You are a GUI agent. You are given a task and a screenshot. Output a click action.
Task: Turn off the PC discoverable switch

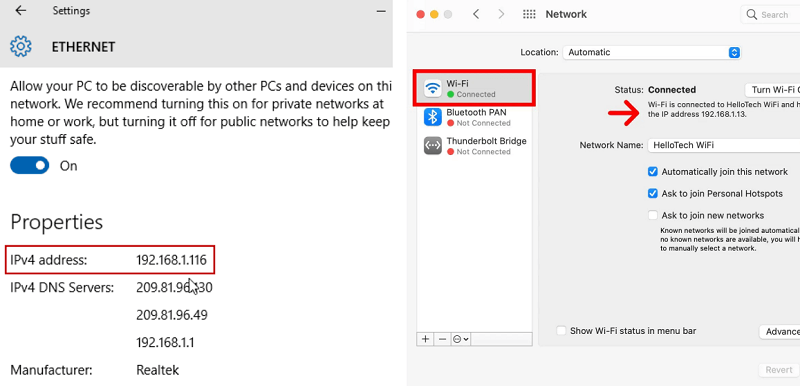pos(30,166)
